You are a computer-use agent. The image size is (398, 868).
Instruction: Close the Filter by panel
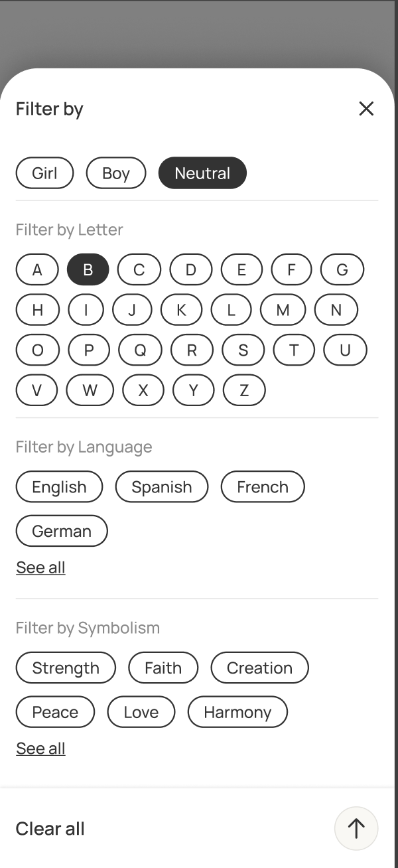pos(366,109)
